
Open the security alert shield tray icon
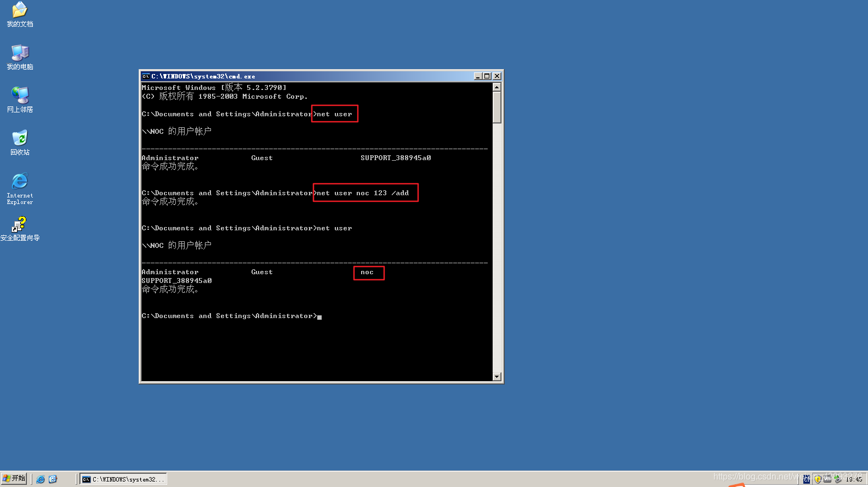coord(818,479)
